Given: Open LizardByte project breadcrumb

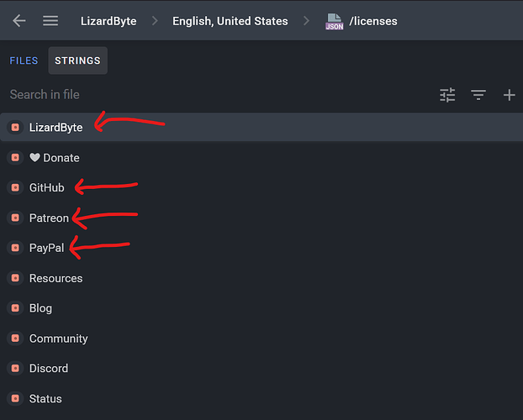Looking at the screenshot, I should point(108,21).
